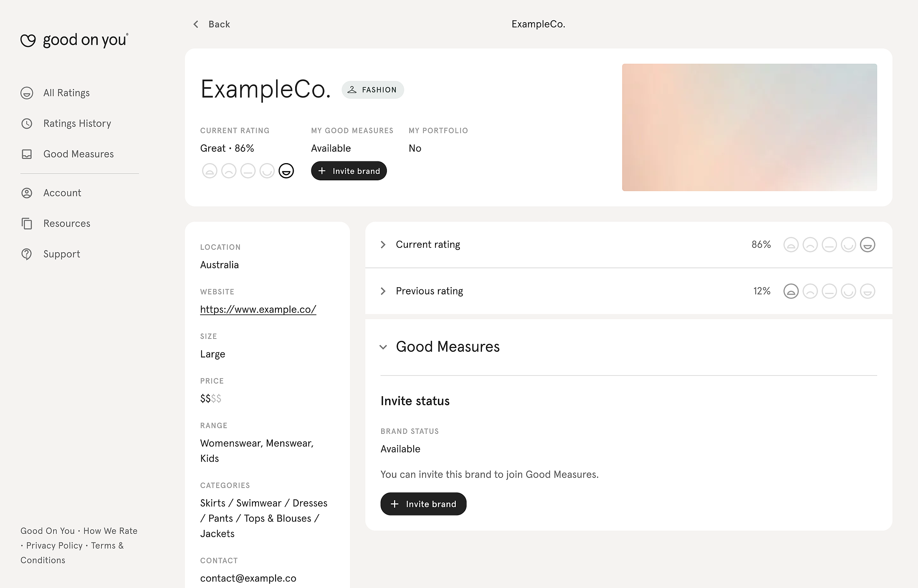
Task: Open Ratings History in the sidebar
Action: coord(77,123)
